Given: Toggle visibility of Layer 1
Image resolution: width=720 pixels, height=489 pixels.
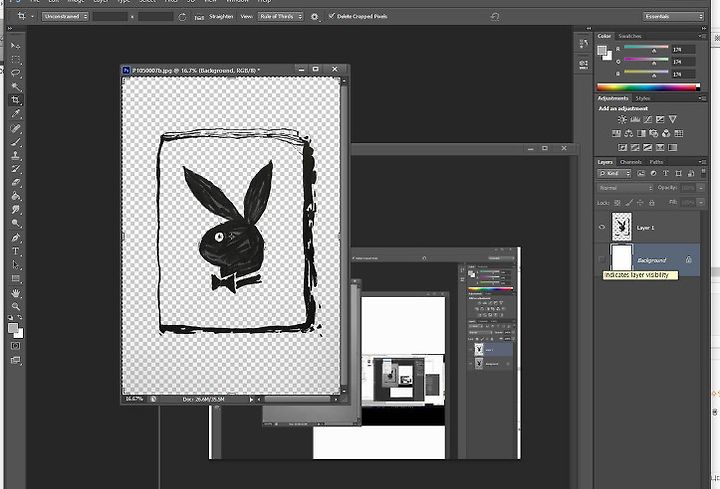Looking at the screenshot, I should coord(602,227).
